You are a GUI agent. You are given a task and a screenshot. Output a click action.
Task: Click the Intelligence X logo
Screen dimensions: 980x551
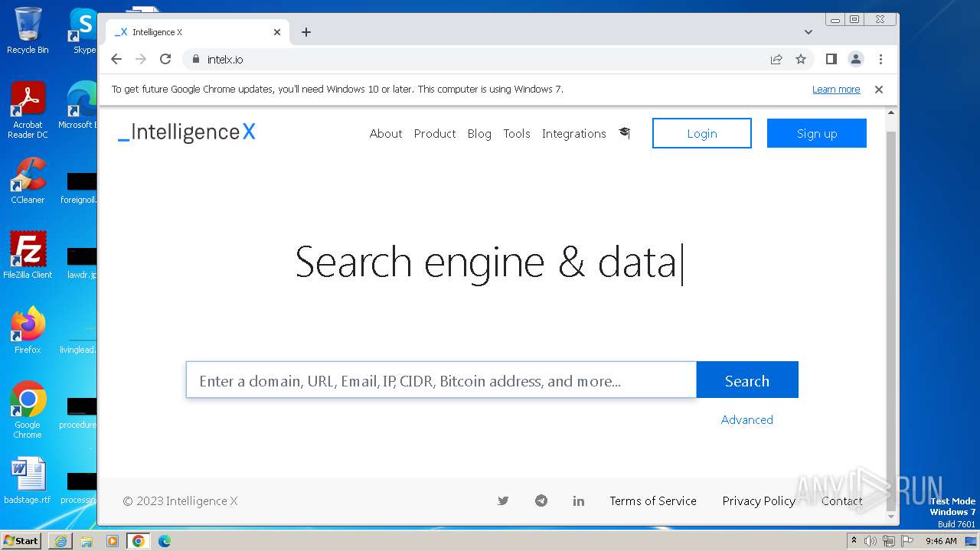[187, 132]
